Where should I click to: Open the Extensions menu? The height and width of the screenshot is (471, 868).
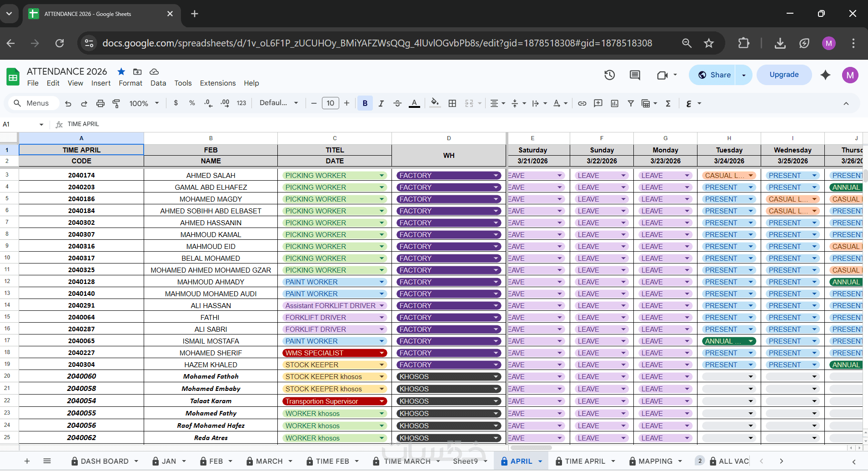(217, 83)
